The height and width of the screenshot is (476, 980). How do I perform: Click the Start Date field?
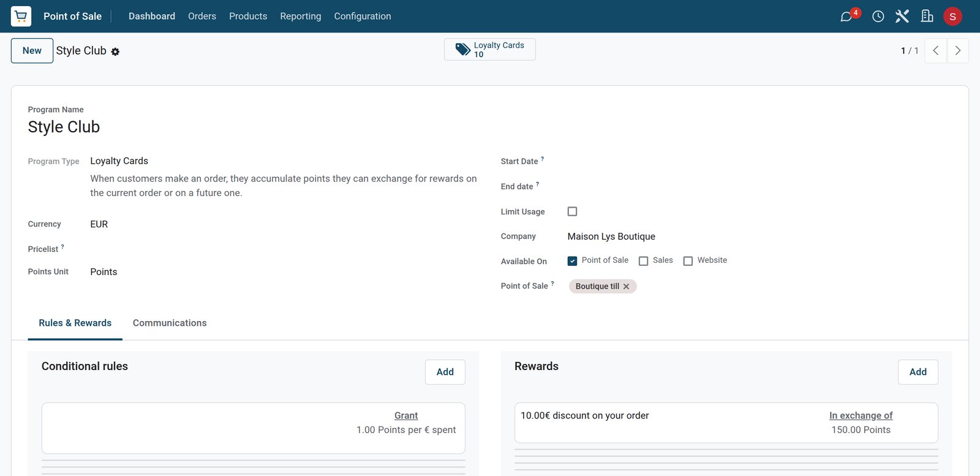point(759,161)
